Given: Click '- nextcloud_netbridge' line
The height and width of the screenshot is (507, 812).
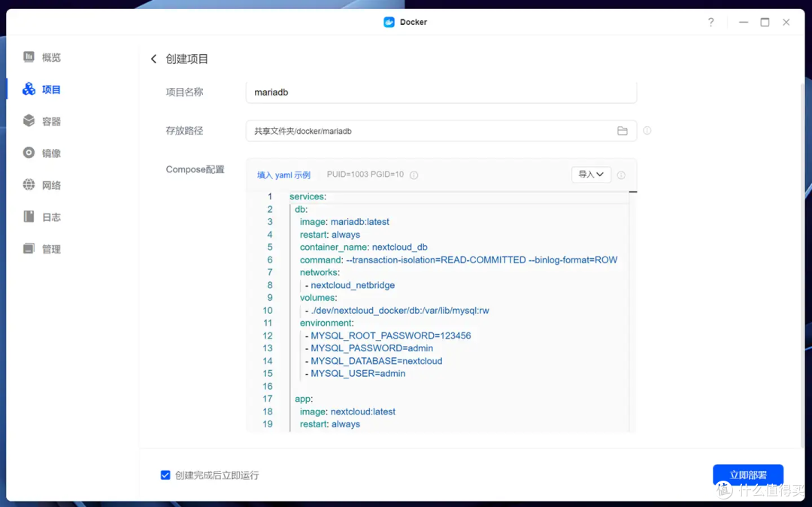Looking at the screenshot, I should pyautogui.click(x=350, y=285).
